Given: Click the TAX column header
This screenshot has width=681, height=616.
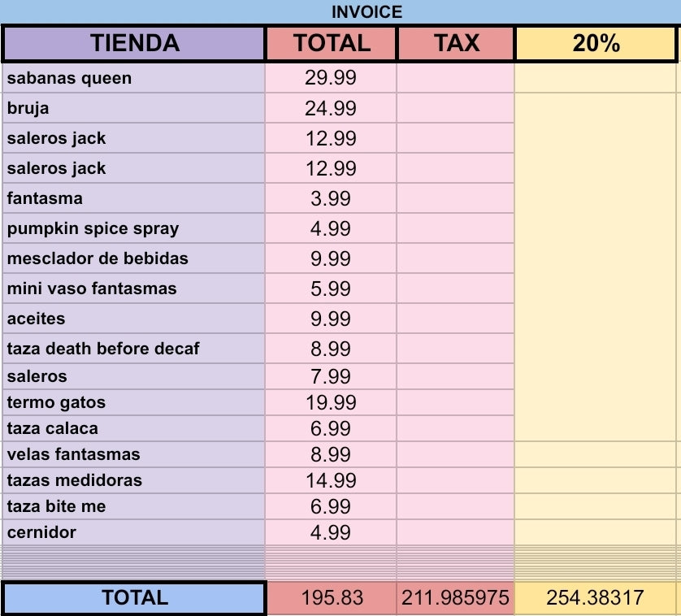Looking at the screenshot, I should 456,43.
